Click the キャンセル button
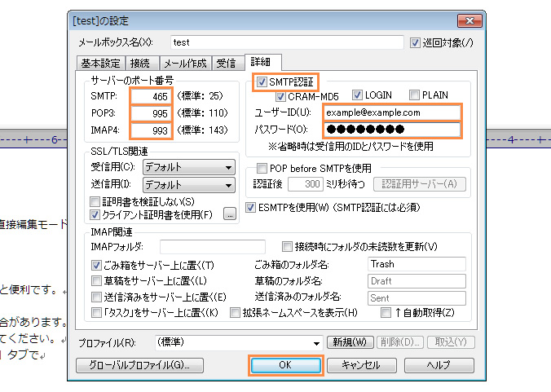The image size is (551, 392). click(362, 365)
